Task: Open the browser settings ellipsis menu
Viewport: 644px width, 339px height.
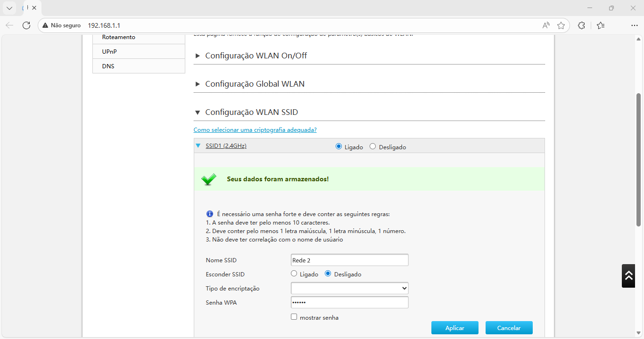Action: point(634,25)
